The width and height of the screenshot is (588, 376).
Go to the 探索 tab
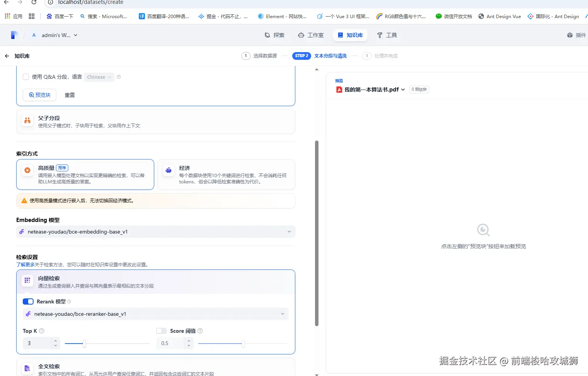tap(275, 35)
